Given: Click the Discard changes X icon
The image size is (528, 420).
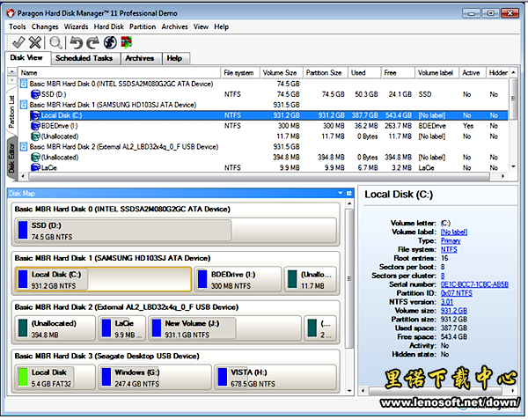Looking at the screenshot, I should coord(35,43).
